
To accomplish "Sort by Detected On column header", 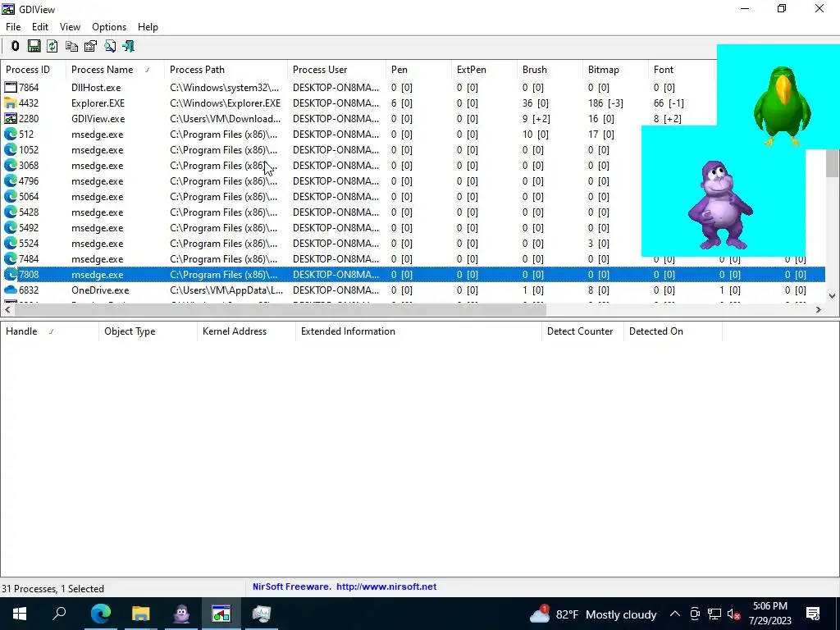I will (x=673, y=331).
